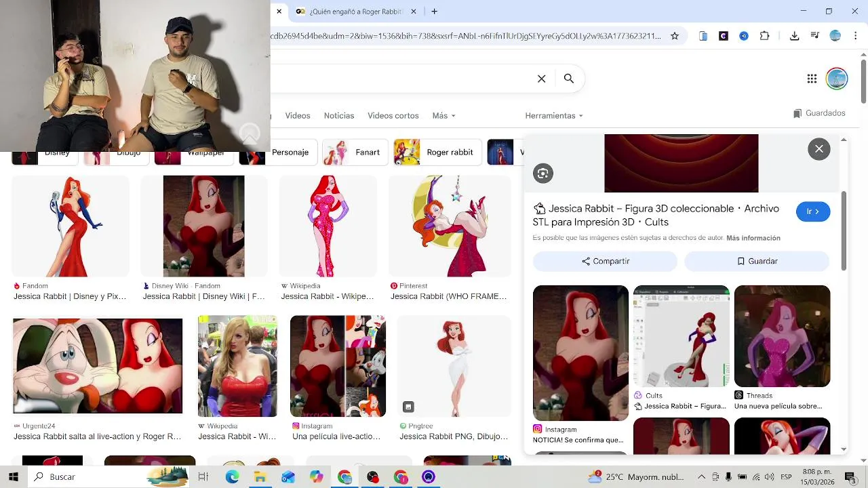Bookmark this page with the star icon
The image size is (868, 488).
pos(675,36)
